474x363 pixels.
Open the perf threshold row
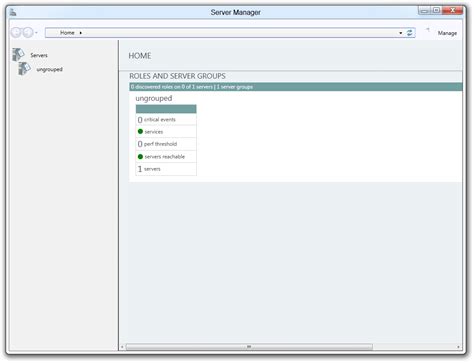click(166, 144)
